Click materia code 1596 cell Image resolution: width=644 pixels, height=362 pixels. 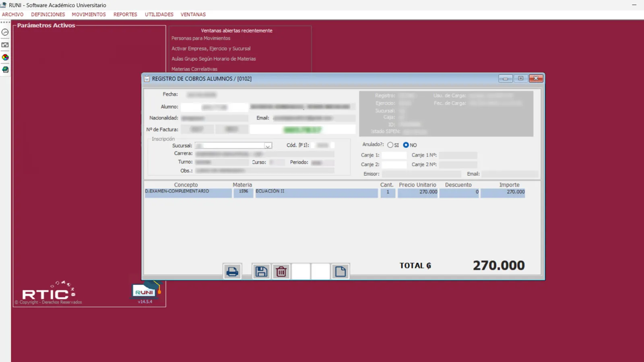tap(244, 193)
